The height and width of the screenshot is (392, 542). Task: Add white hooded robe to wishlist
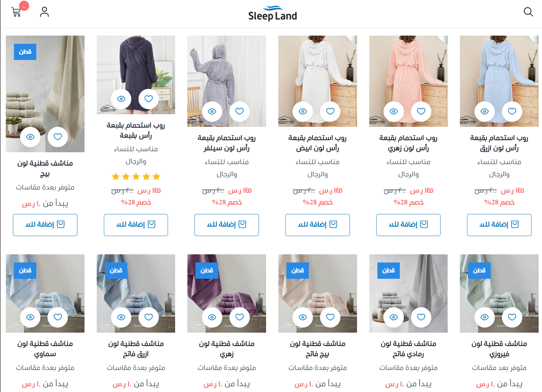click(330, 111)
